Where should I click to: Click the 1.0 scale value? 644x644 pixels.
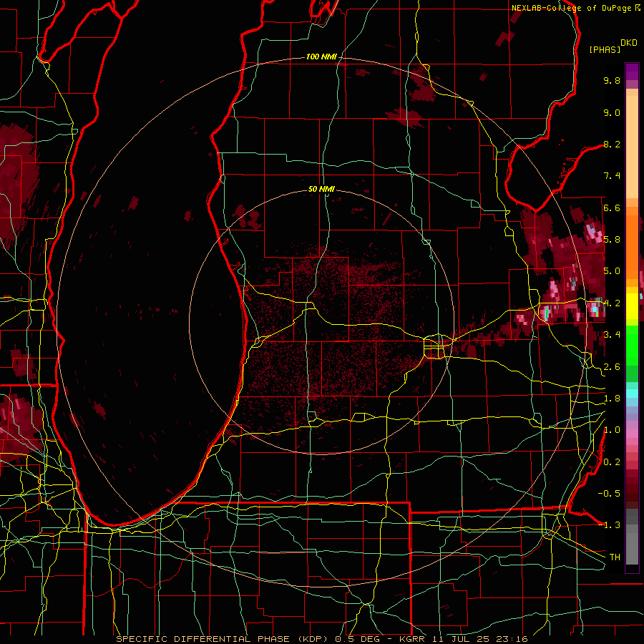click(x=612, y=430)
